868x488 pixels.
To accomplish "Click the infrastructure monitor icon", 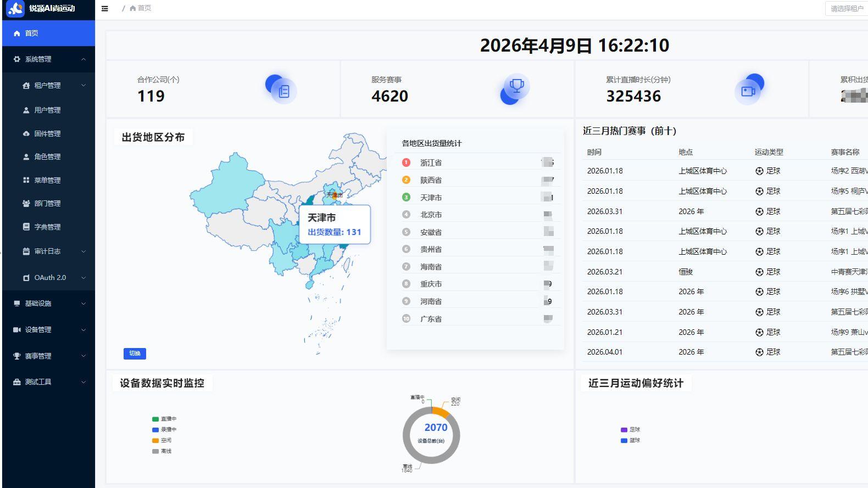I will coord(17,304).
